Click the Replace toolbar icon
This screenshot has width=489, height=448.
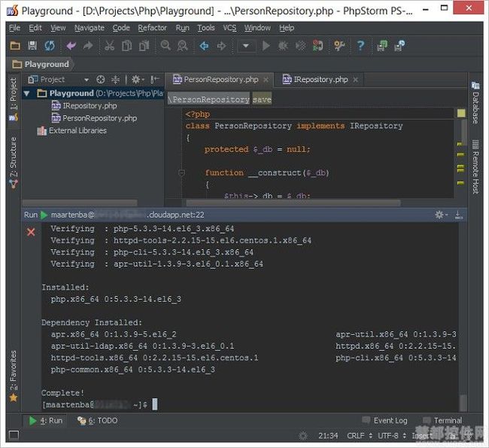point(183,46)
